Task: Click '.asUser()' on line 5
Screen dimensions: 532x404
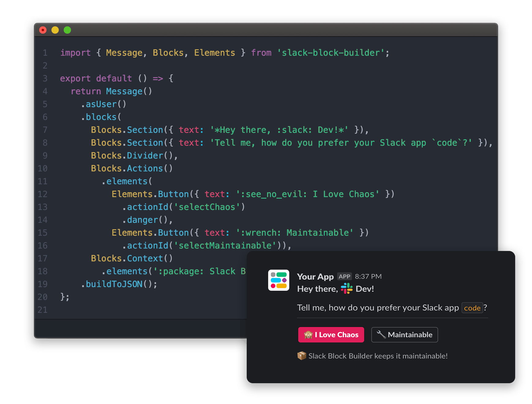Action: (103, 104)
